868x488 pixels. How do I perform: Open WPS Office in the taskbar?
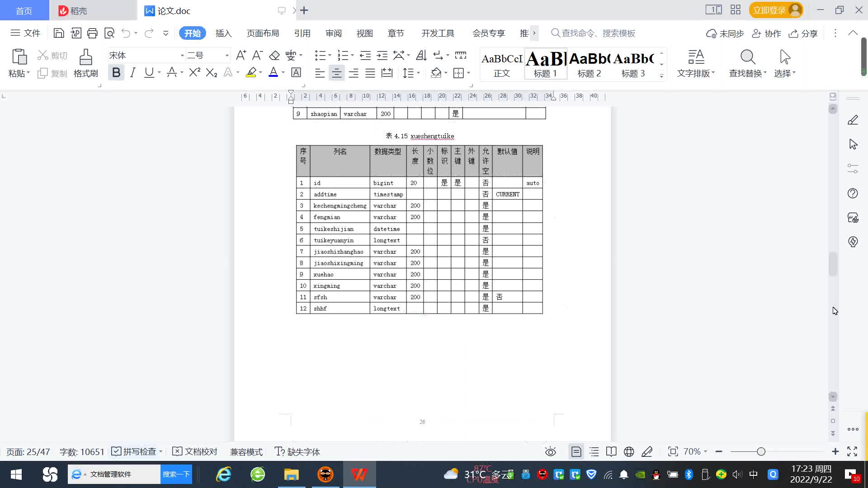[359, 474]
